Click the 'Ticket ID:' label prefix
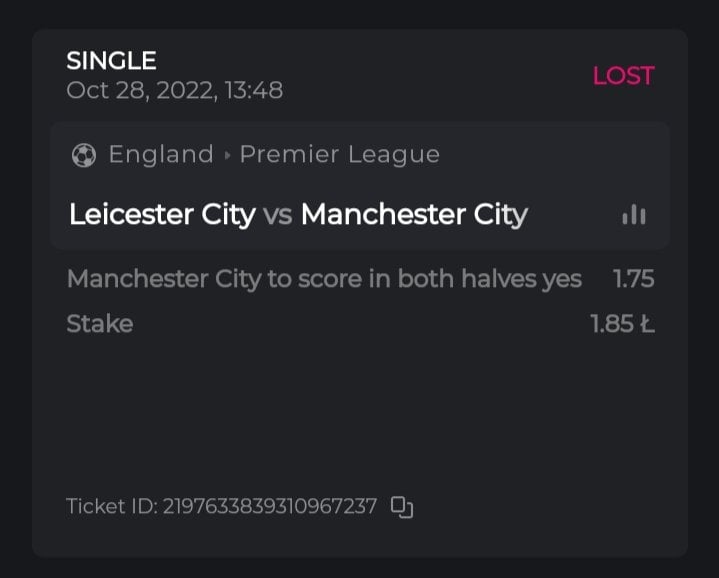Screen dimensions: 719x578 111,507
